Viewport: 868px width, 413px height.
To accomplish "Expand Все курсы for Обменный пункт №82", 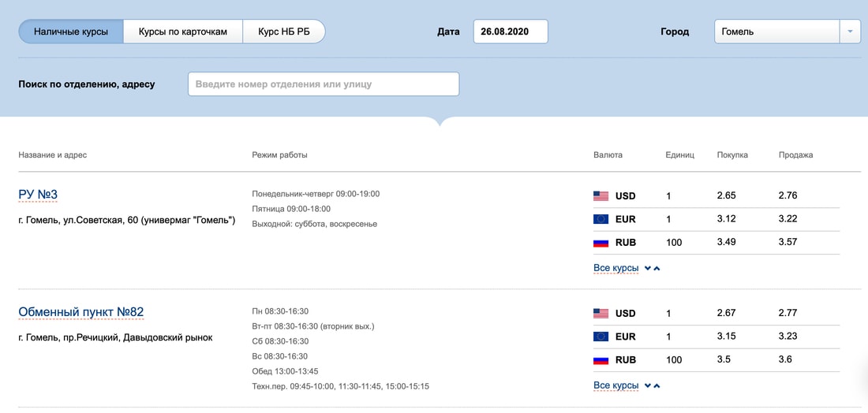I will coord(615,385).
